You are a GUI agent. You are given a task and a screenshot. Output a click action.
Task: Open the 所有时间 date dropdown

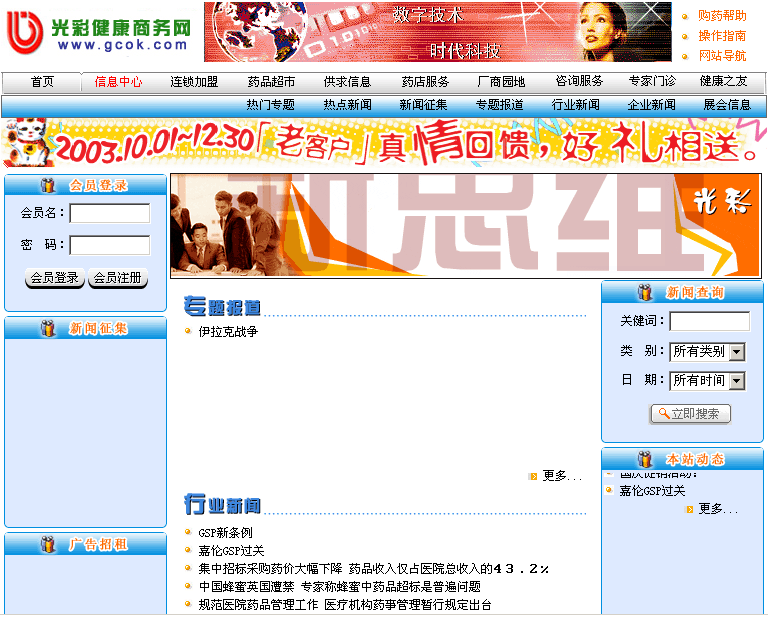click(x=707, y=381)
